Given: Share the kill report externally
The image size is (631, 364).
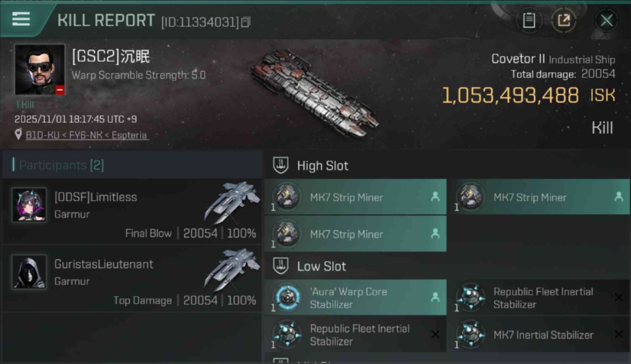Looking at the screenshot, I should point(564,20).
